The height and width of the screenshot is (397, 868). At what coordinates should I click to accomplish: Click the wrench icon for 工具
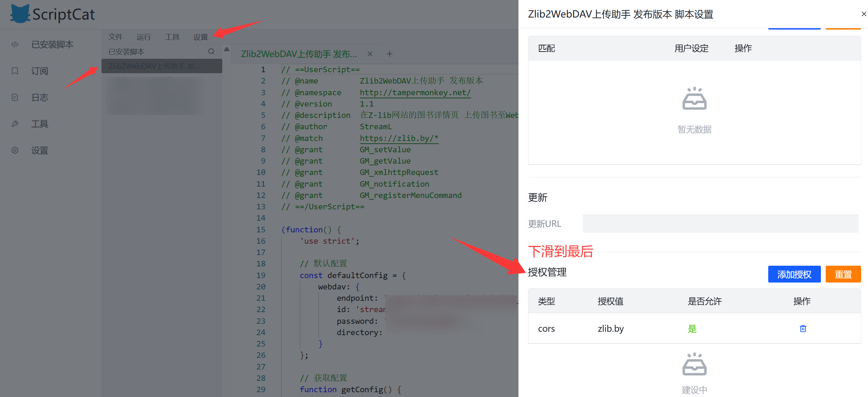(15, 124)
